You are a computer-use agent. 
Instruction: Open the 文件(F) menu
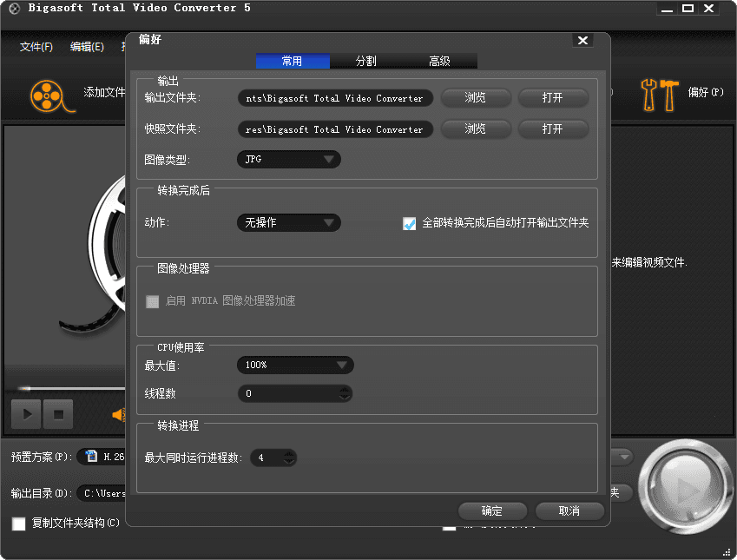coord(36,46)
